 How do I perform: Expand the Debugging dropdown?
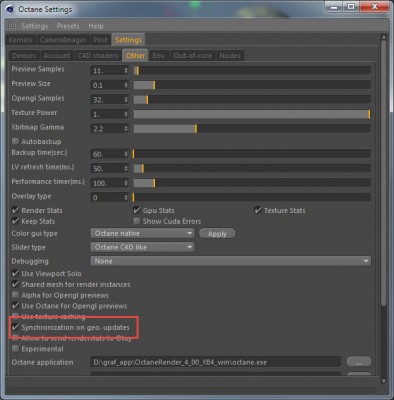pyautogui.click(x=231, y=261)
